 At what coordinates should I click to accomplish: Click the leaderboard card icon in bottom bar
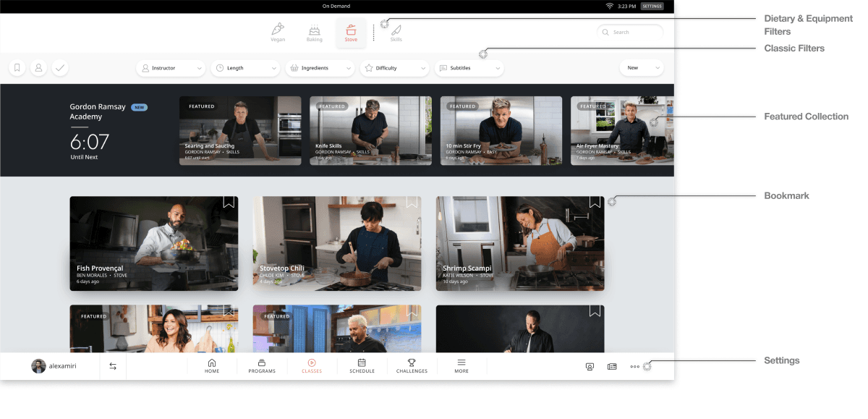612,367
